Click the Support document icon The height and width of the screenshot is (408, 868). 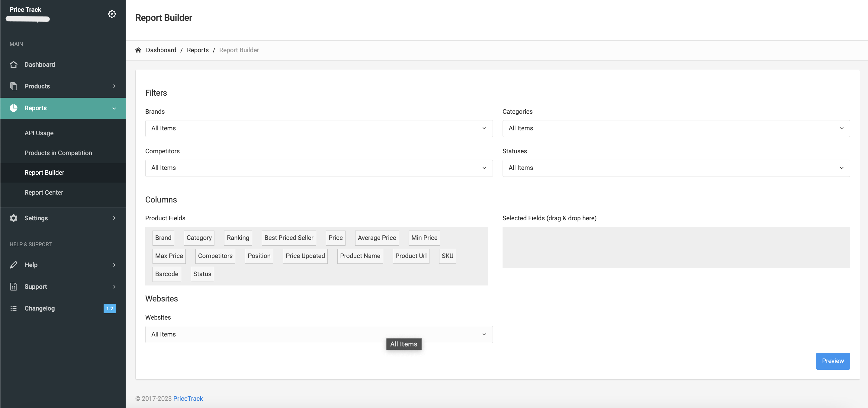[x=14, y=287]
